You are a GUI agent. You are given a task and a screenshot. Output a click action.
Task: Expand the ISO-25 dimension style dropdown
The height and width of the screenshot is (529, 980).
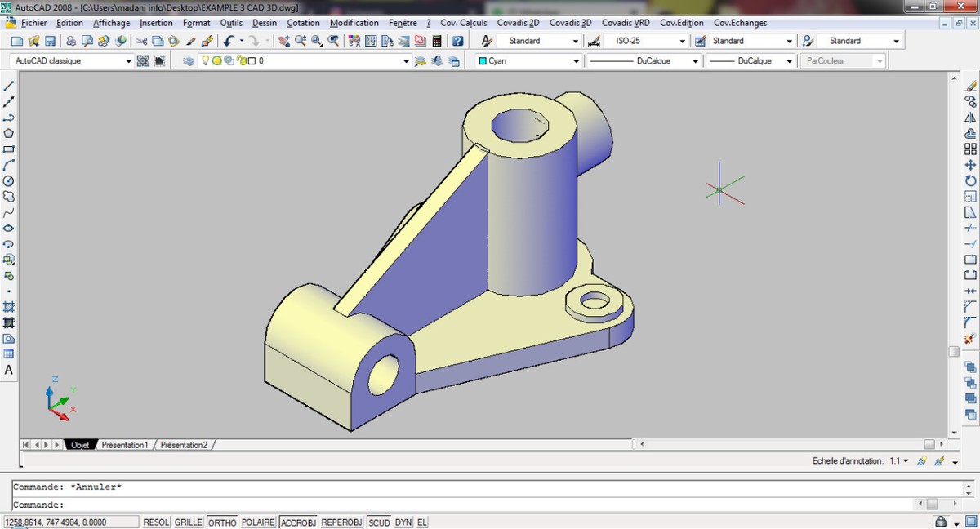(682, 41)
